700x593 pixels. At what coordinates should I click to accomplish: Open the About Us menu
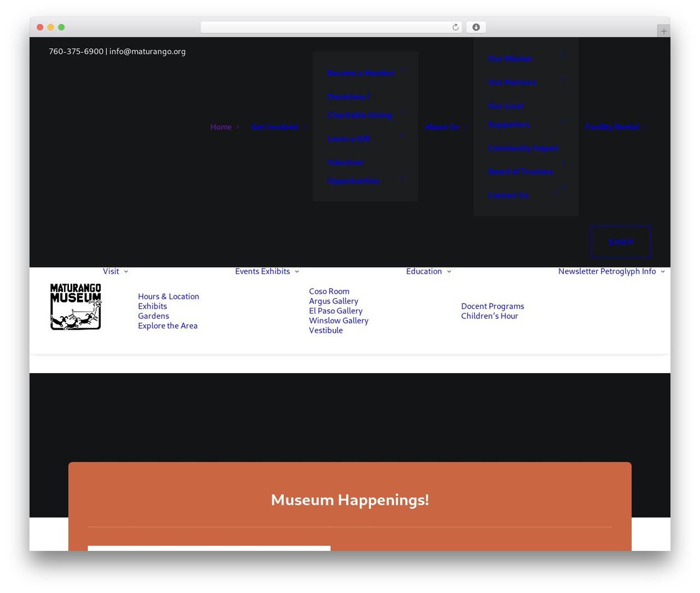(442, 127)
